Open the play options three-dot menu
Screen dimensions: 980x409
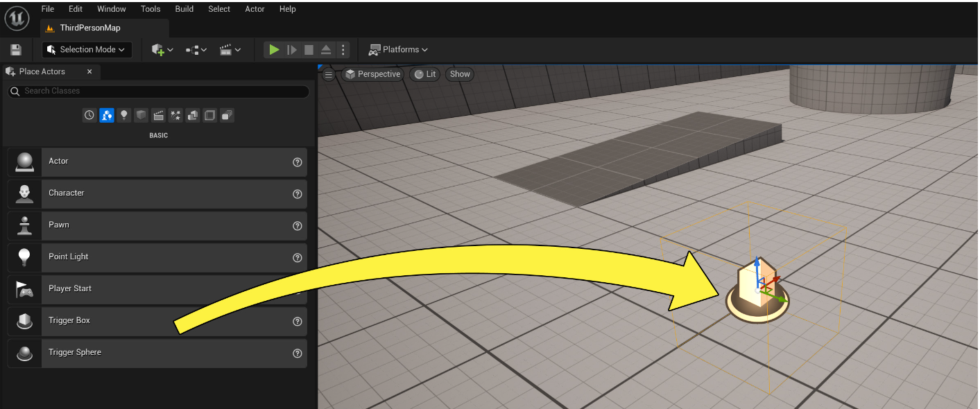click(x=343, y=50)
